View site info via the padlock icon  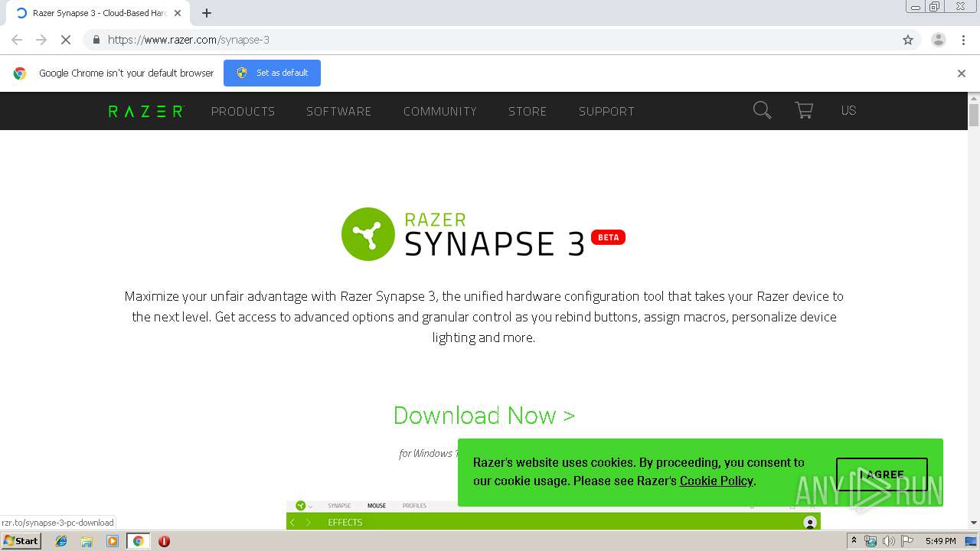[x=96, y=40]
